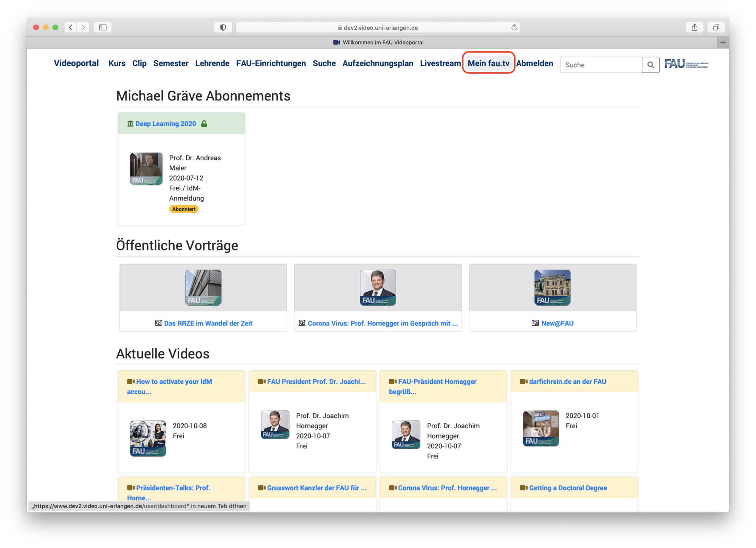
Task: Click the Abonniert badge
Action: 184,209
